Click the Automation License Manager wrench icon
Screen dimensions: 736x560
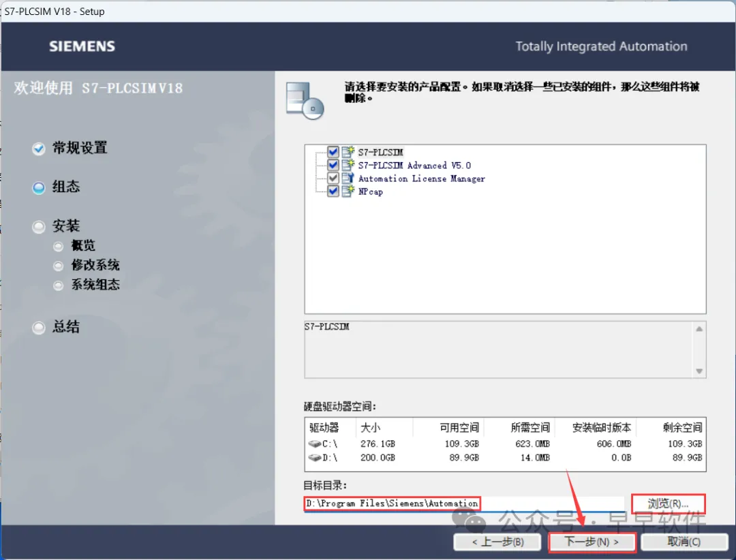pyautogui.click(x=348, y=178)
